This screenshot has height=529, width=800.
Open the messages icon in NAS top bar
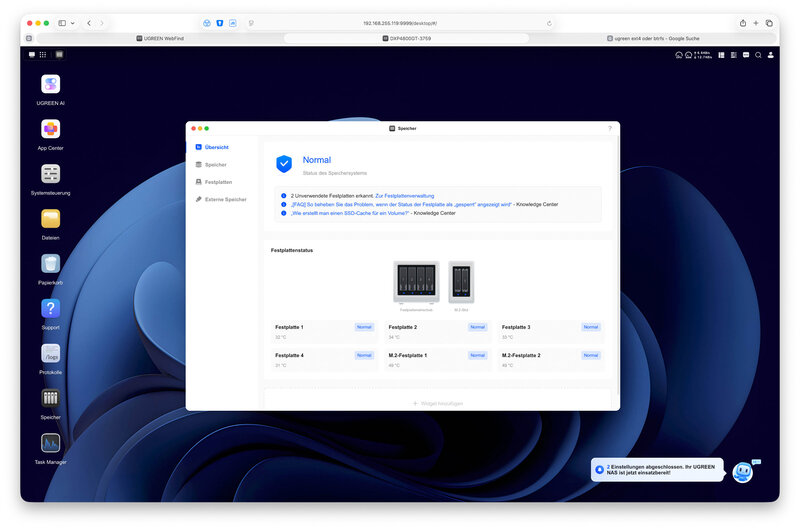pos(746,55)
